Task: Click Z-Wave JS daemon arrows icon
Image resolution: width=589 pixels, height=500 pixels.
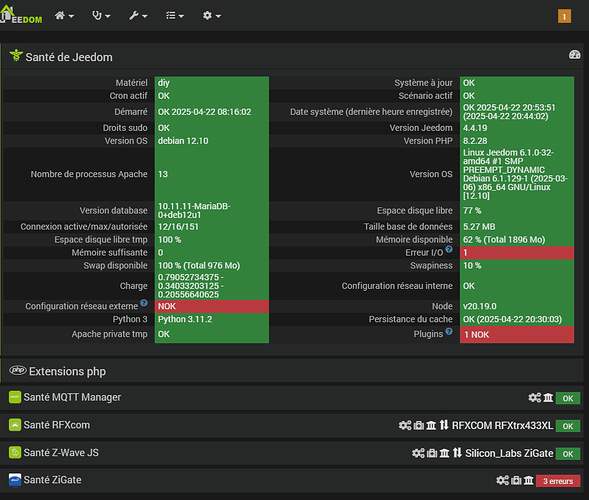Action: click(457, 453)
